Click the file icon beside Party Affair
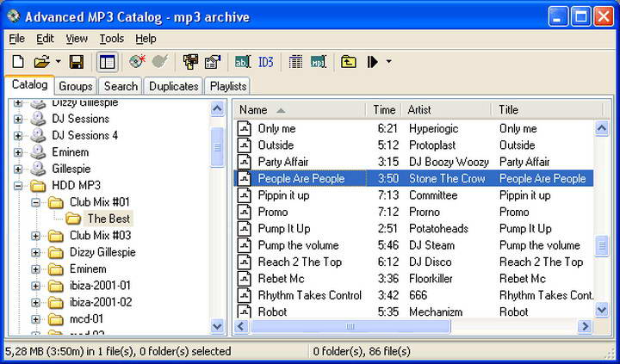Viewport: 620px width, 364px height. coord(245,162)
